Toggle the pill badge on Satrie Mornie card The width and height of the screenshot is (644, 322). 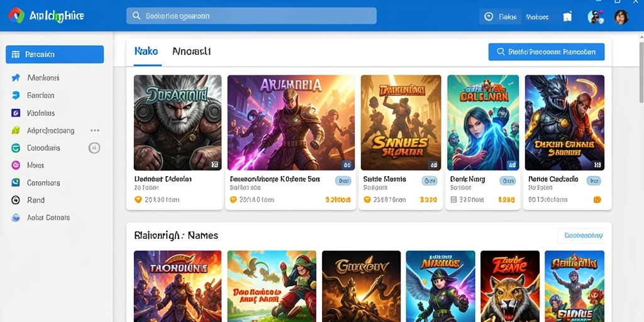429,180
